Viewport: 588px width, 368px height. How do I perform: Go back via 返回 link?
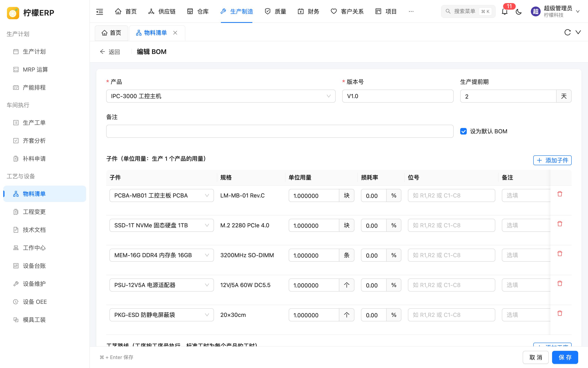coord(110,52)
